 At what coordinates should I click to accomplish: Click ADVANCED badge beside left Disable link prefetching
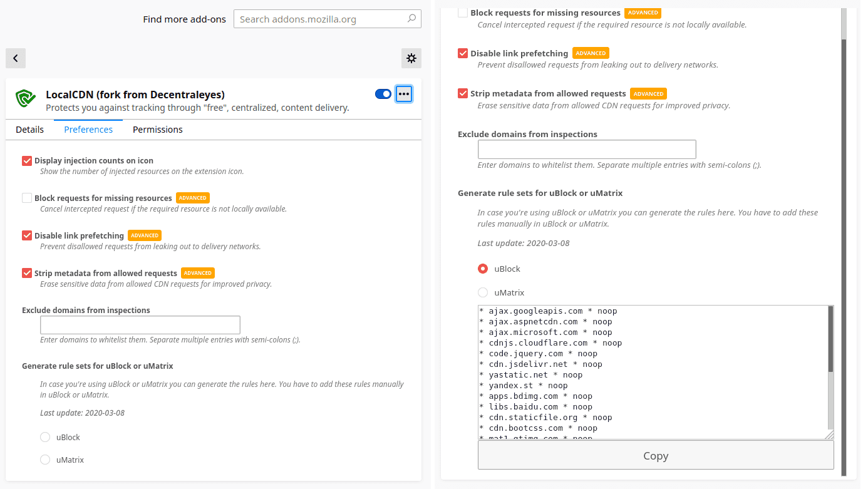click(x=145, y=235)
